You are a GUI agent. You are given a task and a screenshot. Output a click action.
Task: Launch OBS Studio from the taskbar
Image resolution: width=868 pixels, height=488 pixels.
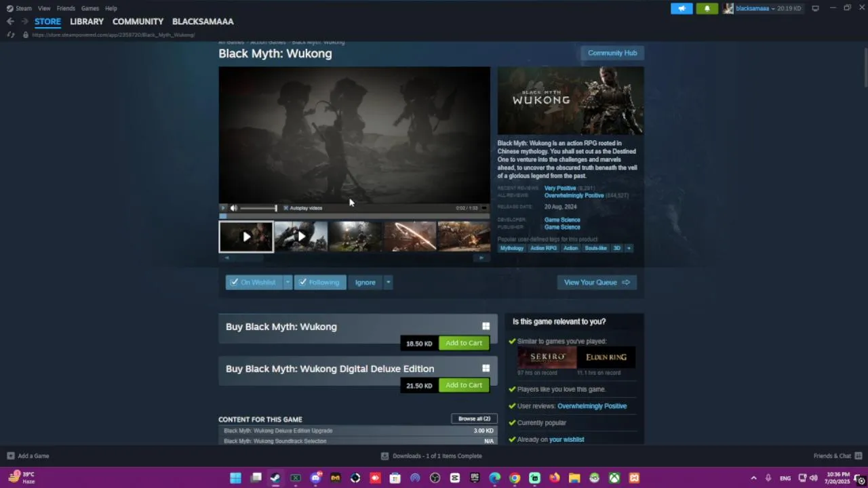(x=435, y=478)
